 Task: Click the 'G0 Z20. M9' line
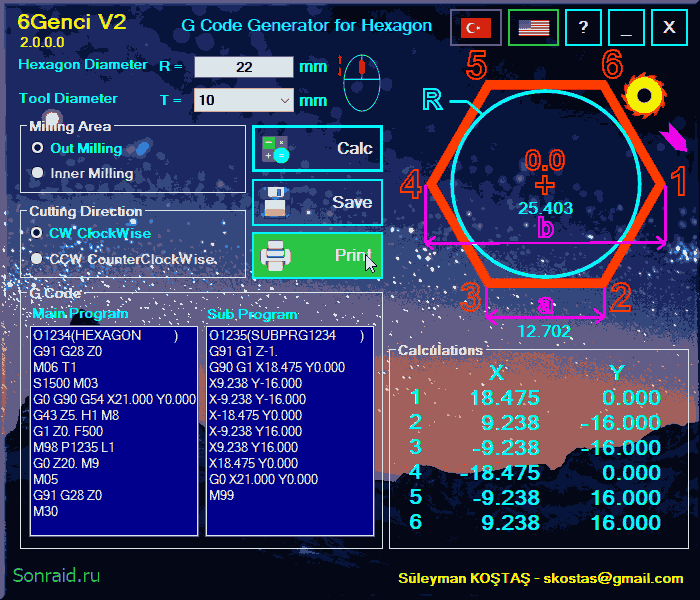[x=66, y=463]
